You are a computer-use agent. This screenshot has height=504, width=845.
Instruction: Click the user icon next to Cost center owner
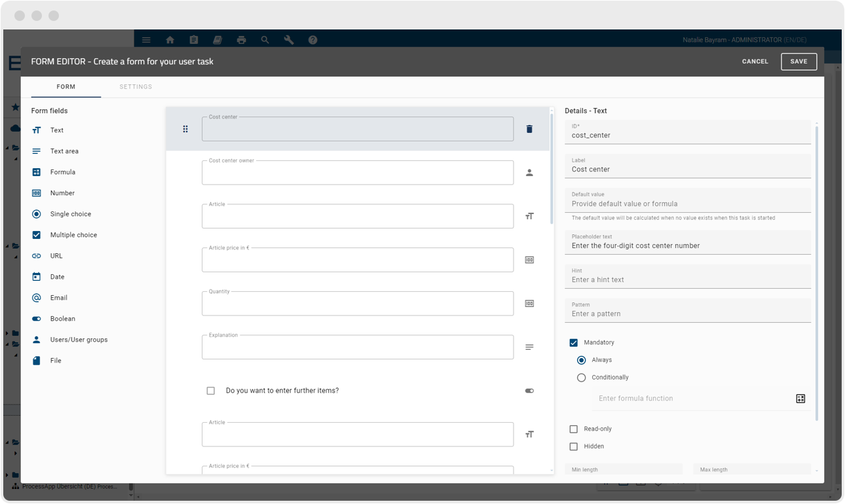pos(529,173)
